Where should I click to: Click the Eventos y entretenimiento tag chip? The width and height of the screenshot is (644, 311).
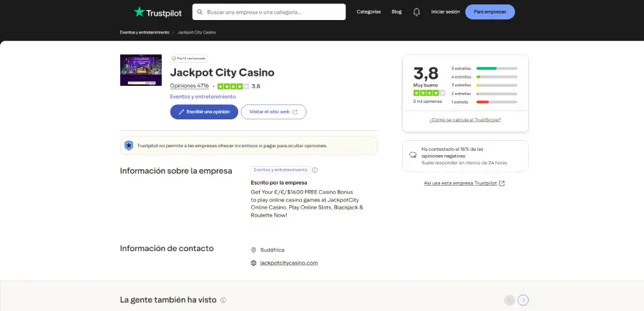(x=280, y=170)
